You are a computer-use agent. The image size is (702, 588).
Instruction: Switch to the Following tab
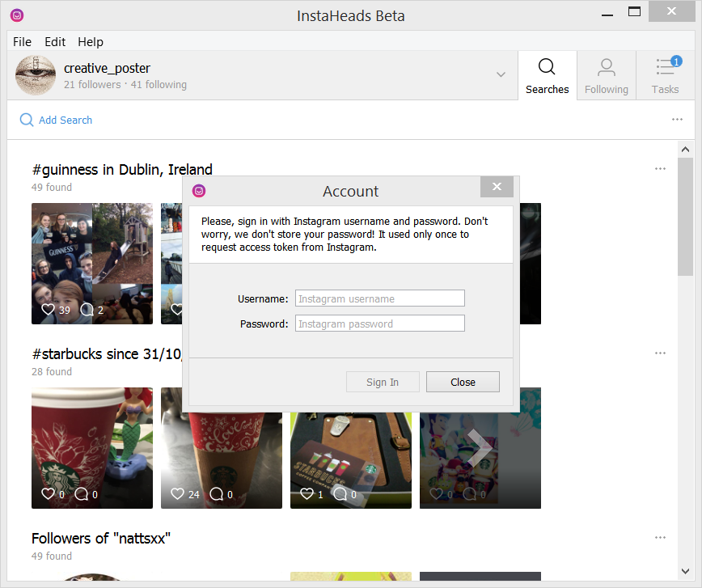(607, 75)
